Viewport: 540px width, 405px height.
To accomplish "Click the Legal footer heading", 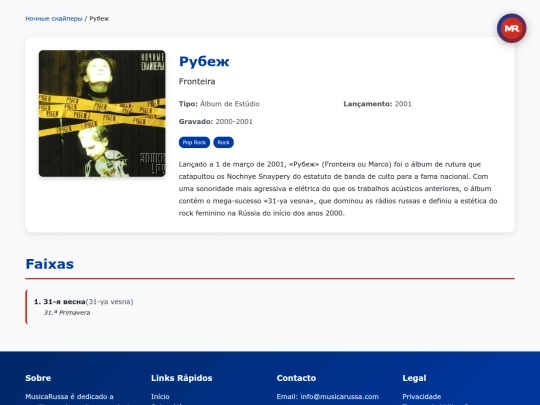I will [414, 378].
